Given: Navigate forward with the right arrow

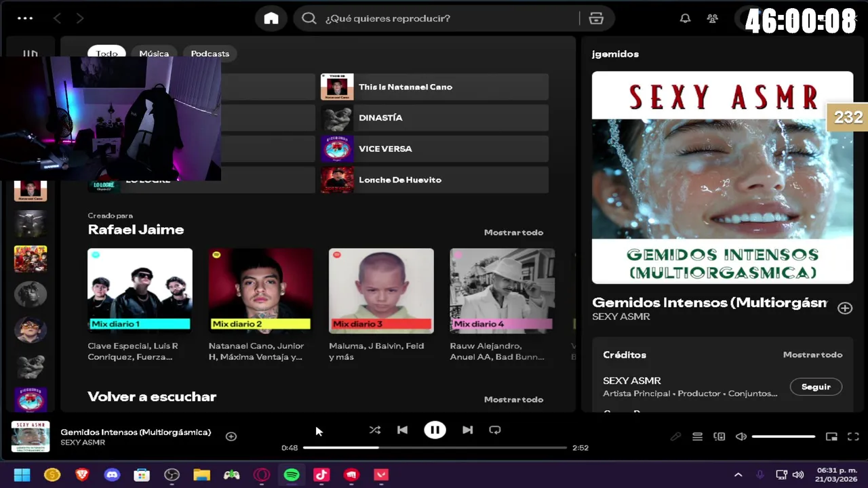Looking at the screenshot, I should point(80,18).
